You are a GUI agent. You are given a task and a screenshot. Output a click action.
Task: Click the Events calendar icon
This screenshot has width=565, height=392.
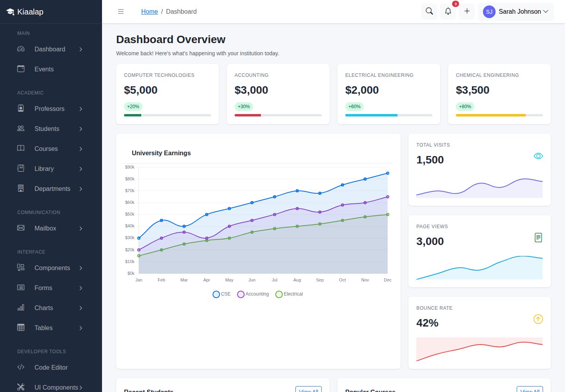point(21,69)
